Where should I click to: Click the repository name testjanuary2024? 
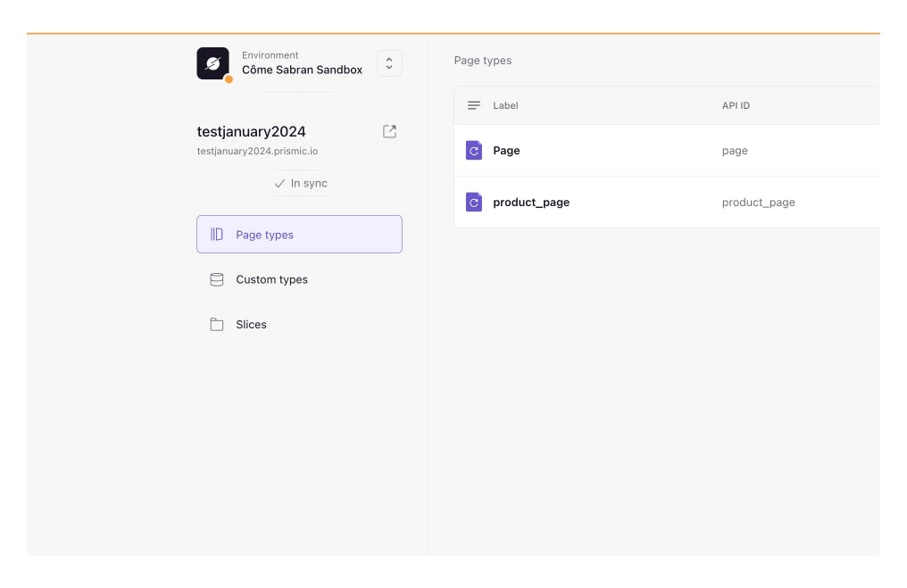(251, 132)
